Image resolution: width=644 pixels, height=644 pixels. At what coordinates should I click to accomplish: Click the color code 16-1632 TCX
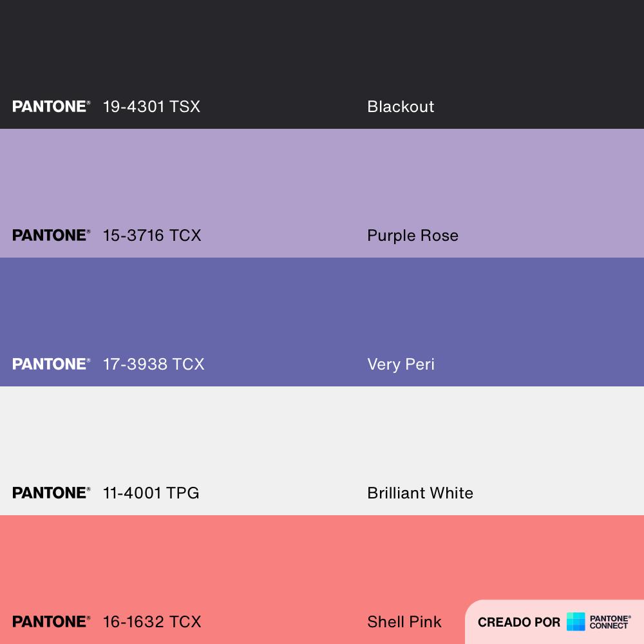pyautogui.click(x=152, y=621)
